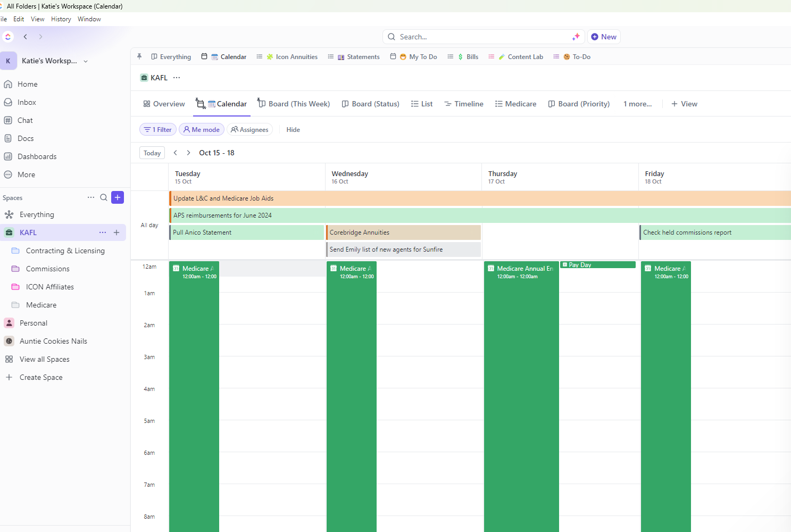Open the History menu
This screenshot has width=791, height=532.
click(61, 19)
